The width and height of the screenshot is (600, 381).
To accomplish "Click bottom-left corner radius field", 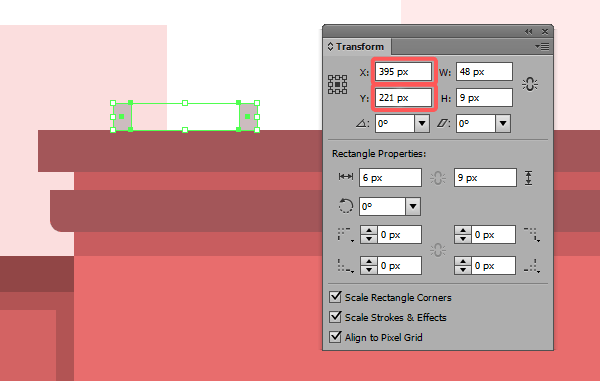I will pos(399,266).
